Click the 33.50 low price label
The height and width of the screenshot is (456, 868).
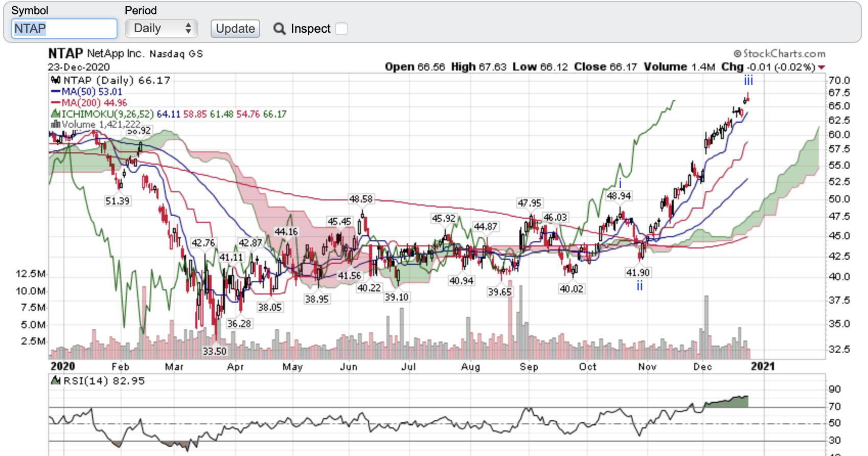coord(214,351)
